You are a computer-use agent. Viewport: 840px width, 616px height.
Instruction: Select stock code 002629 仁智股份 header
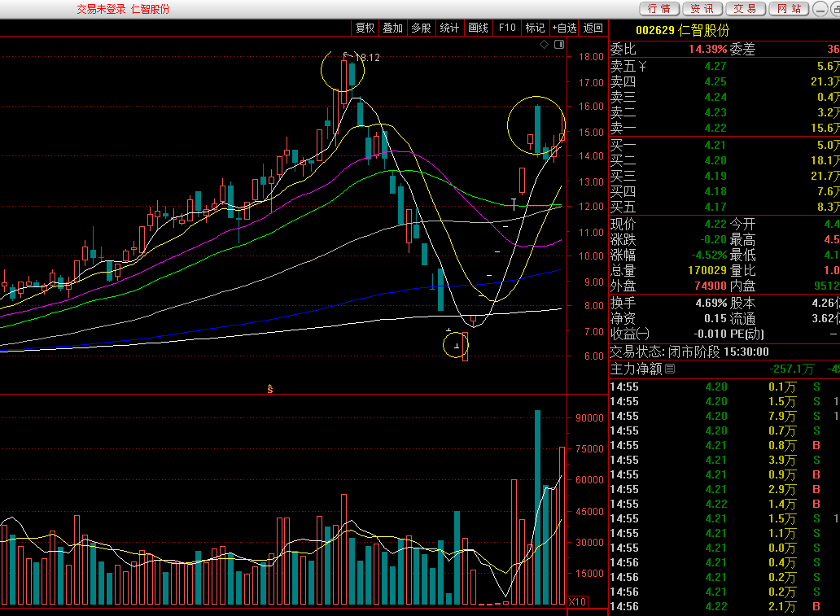(682, 30)
